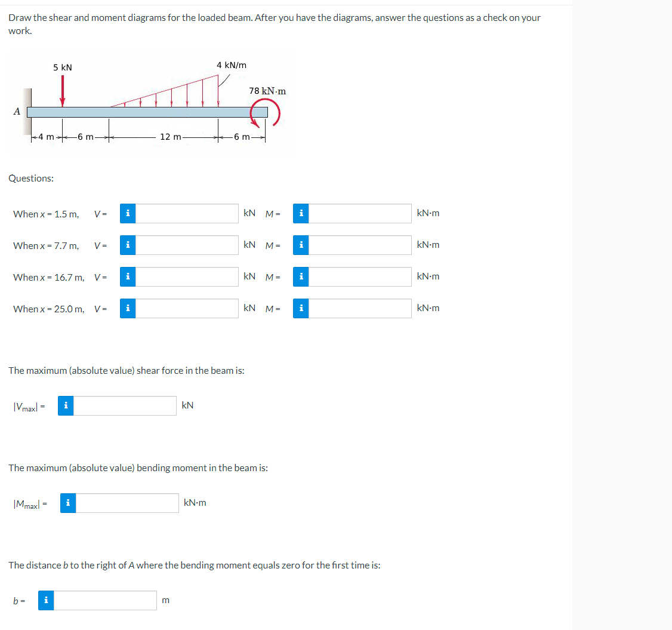672x630 pixels.
Task: Select the M input field at x = 16.7 m
Action: click(358, 276)
